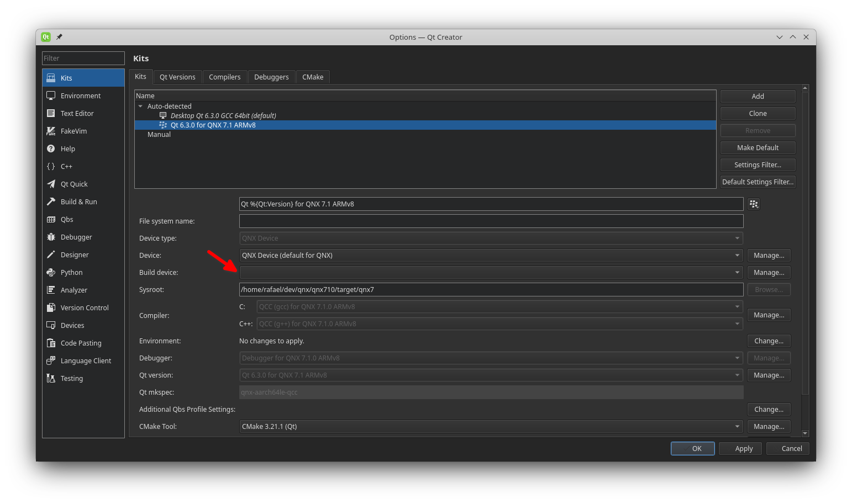The image size is (852, 504).
Task: Open the Environment settings category
Action: click(x=83, y=96)
